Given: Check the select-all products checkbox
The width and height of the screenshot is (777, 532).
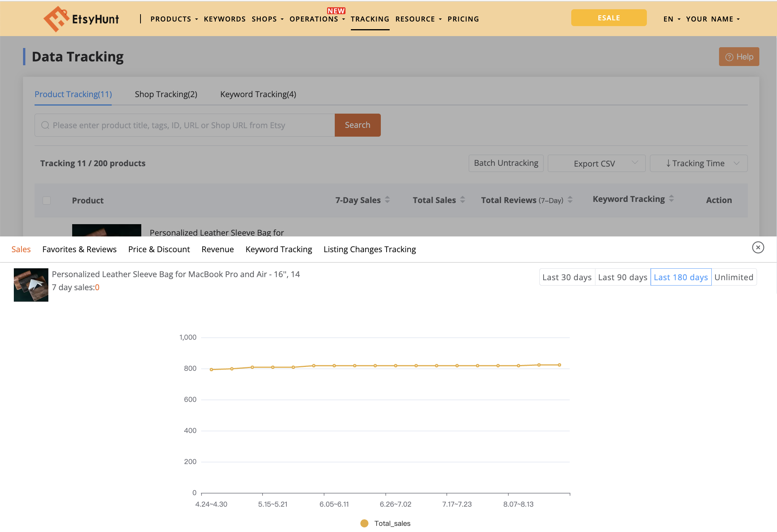Looking at the screenshot, I should click(47, 200).
